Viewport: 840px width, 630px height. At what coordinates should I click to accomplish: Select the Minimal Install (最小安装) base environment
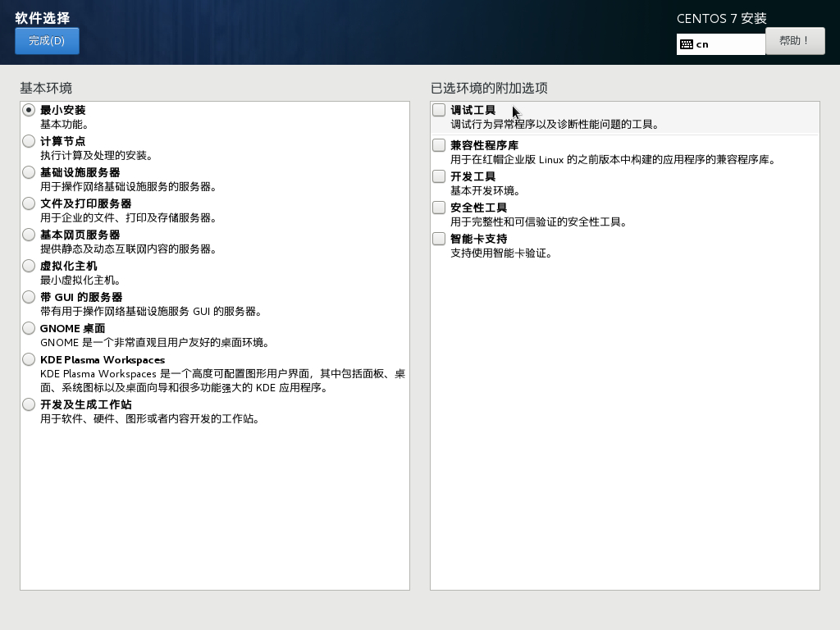[x=29, y=110]
